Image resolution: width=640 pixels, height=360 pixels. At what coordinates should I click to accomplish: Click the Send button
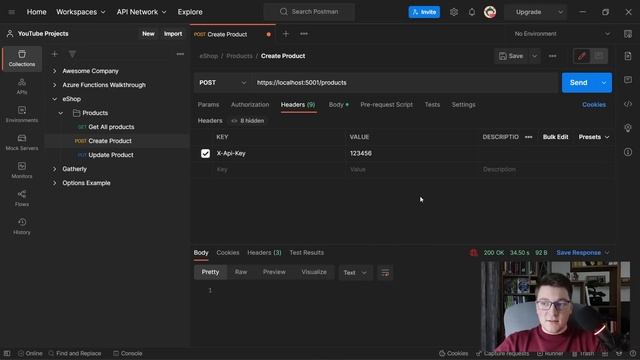pyautogui.click(x=579, y=83)
